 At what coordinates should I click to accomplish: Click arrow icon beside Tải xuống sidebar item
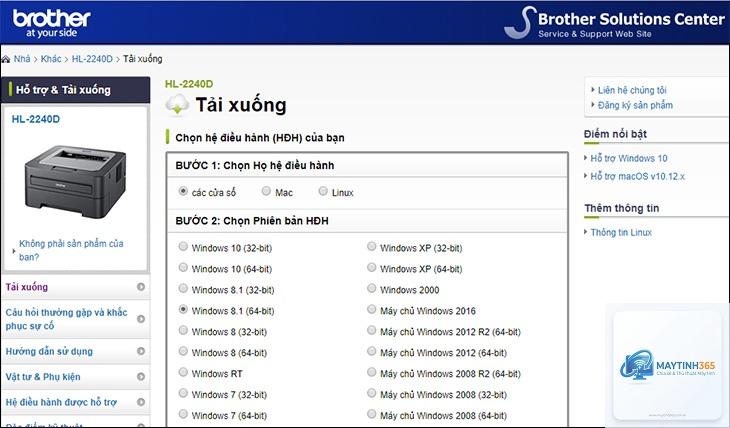point(141,287)
